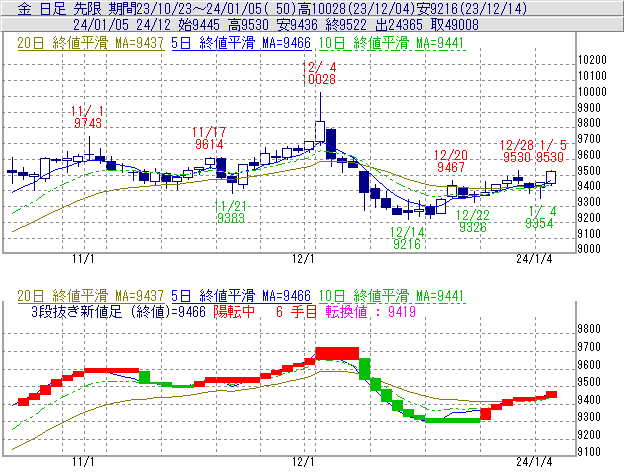Image resolution: width=624 pixels, height=475 pixels.
Task: Click the 12/4 10028 peak label
Action: click(319, 74)
